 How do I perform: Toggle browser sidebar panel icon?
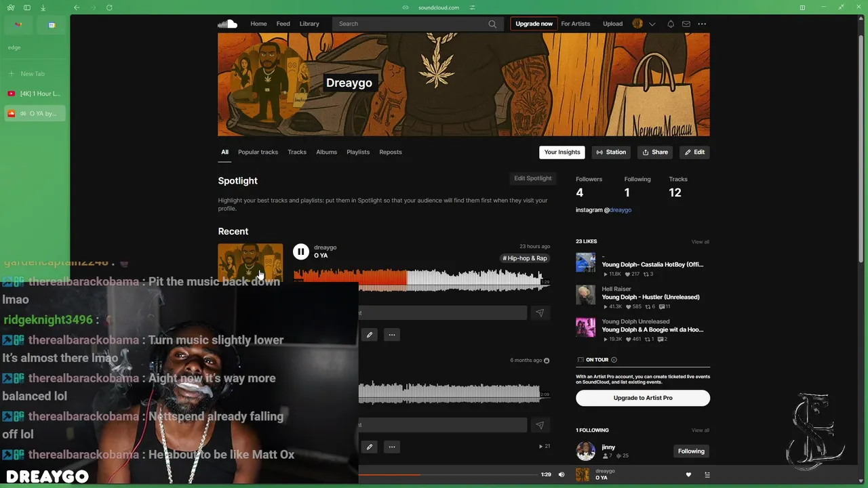click(x=27, y=7)
